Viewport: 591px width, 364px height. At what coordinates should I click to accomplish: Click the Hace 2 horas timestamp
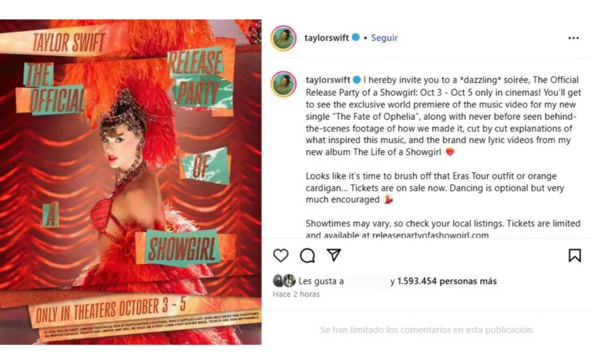[296, 294]
